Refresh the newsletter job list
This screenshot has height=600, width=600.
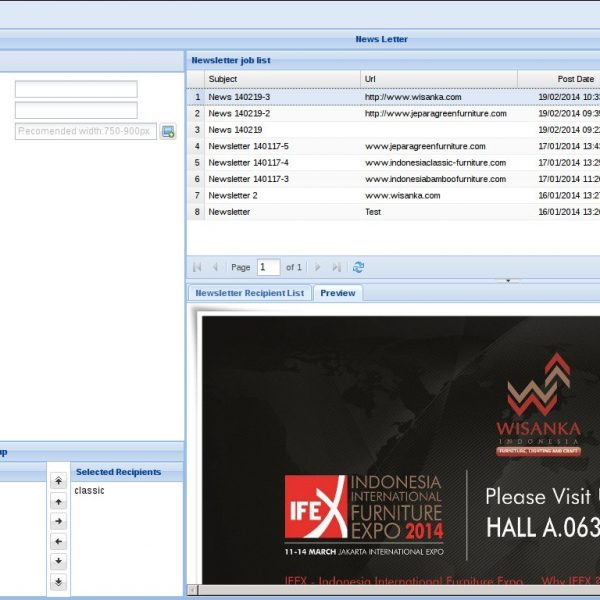[x=358, y=267]
